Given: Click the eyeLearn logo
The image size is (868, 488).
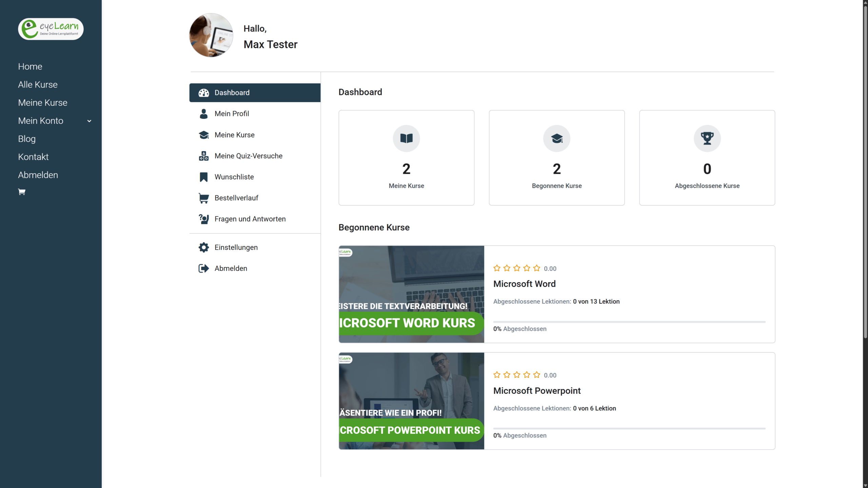Looking at the screenshot, I should (51, 29).
